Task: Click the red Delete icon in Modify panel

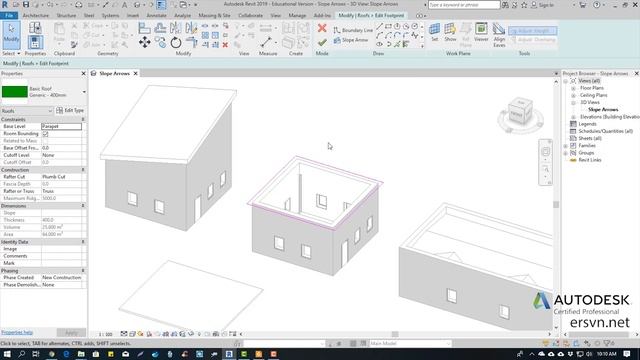Action: [225, 44]
